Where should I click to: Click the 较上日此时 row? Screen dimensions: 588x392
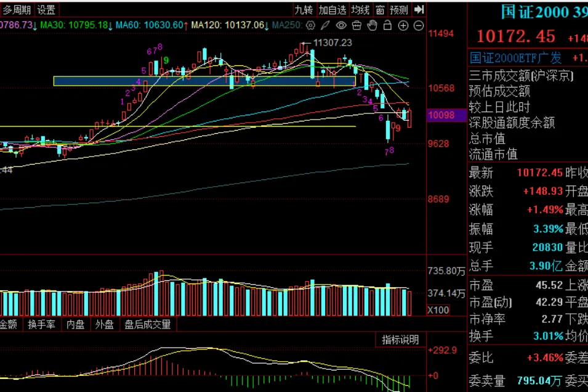499,107
